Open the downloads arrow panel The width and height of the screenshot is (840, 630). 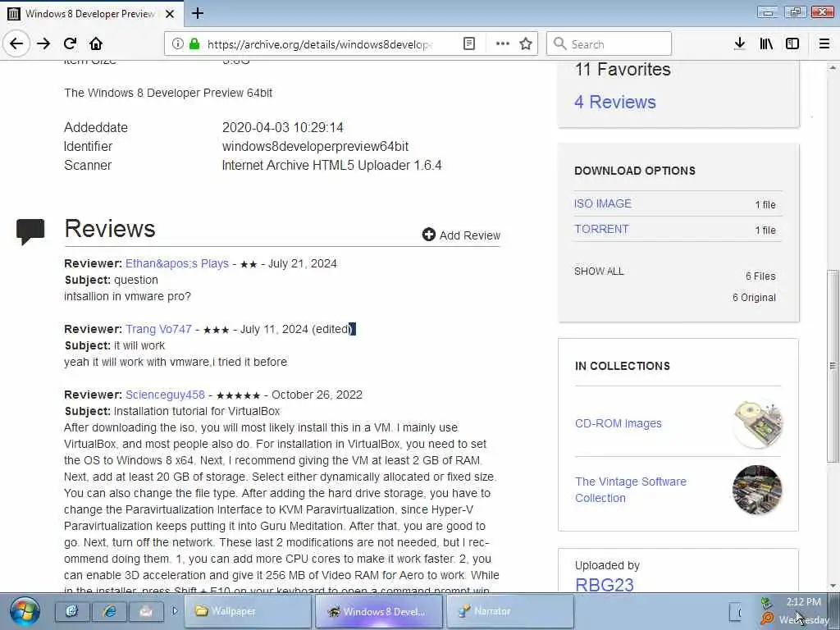[x=739, y=43]
